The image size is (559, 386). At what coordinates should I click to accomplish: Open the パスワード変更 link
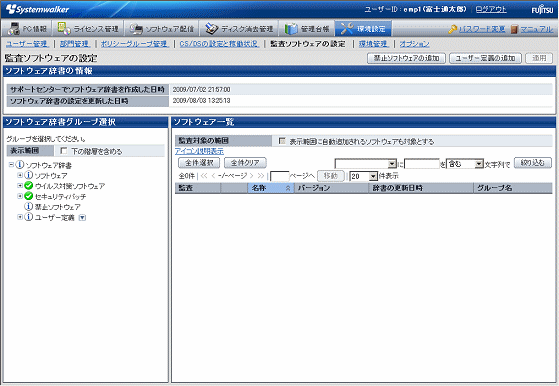point(482,29)
